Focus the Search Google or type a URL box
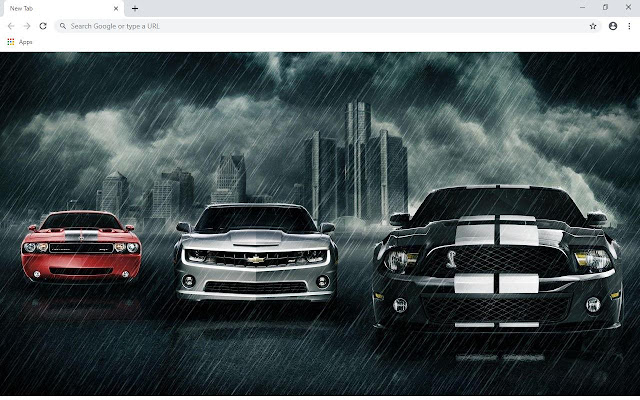Image resolution: width=640 pixels, height=400 pixels. tap(328, 26)
